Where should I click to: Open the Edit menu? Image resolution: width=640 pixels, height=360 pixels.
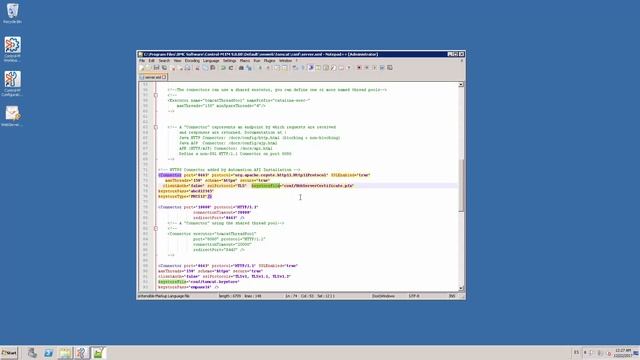click(151, 60)
